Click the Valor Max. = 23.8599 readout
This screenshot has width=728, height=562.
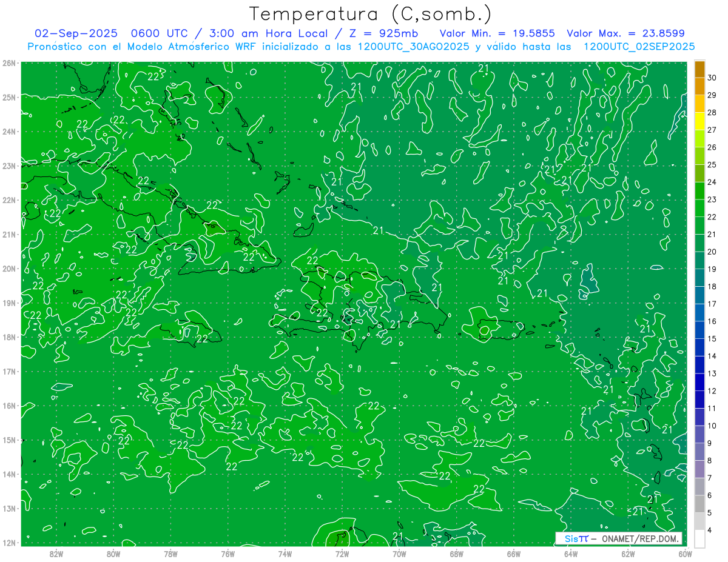625,33
